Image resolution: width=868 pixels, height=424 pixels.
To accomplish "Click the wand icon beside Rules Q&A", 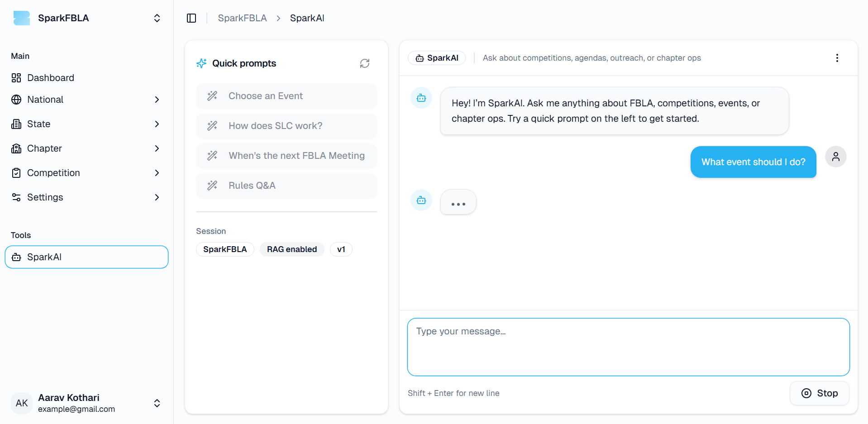I will pyautogui.click(x=212, y=186).
